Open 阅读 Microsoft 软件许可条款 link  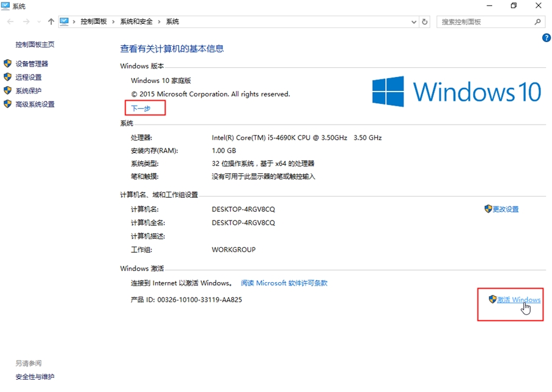(x=284, y=283)
